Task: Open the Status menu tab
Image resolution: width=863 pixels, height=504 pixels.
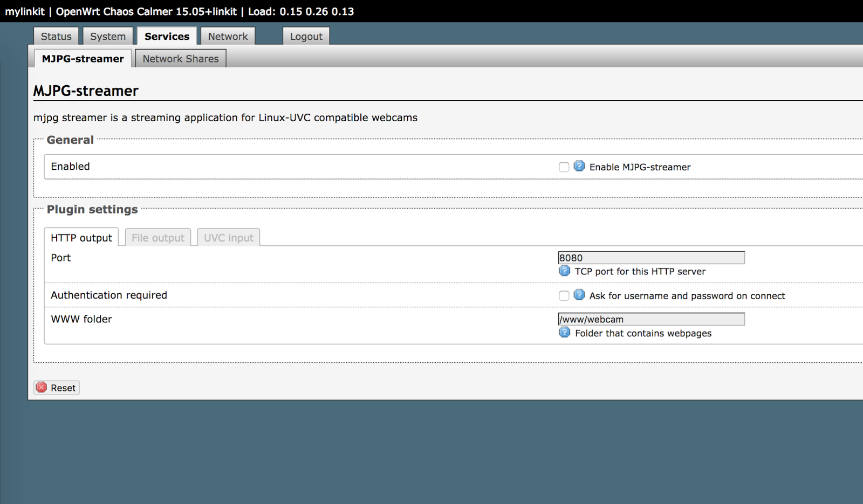Action: point(56,36)
